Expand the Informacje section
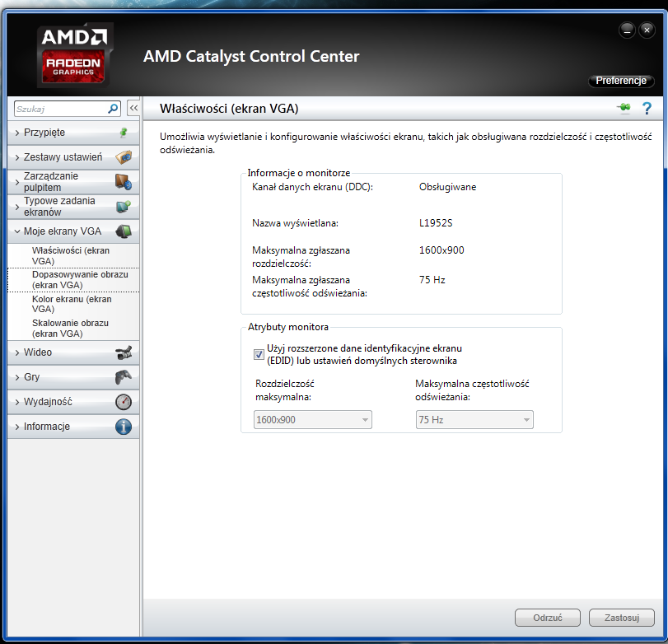The image size is (668, 644). (73, 427)
